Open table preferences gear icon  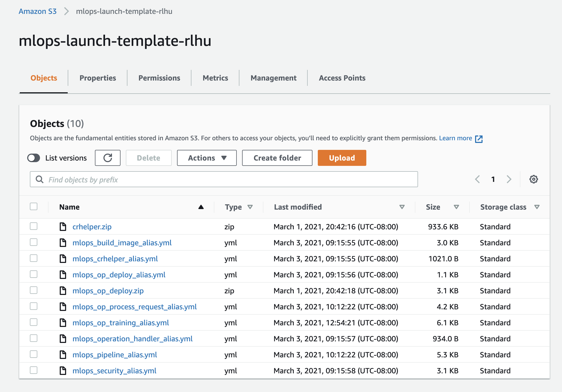533,179
